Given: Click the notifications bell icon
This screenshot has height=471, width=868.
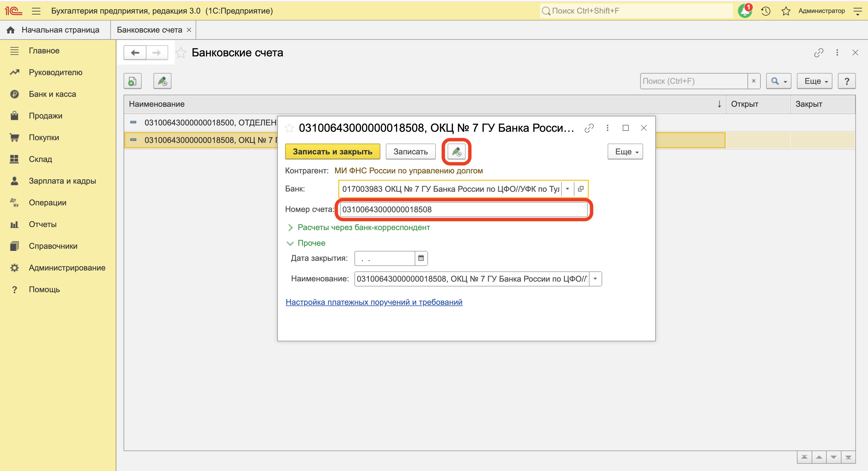Looking at the screenshot, I should 745,11.
